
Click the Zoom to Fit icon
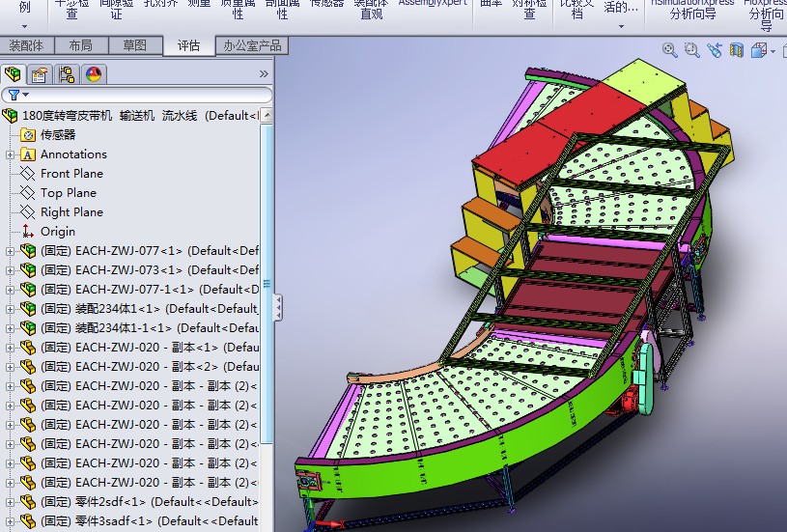point(670,50)
